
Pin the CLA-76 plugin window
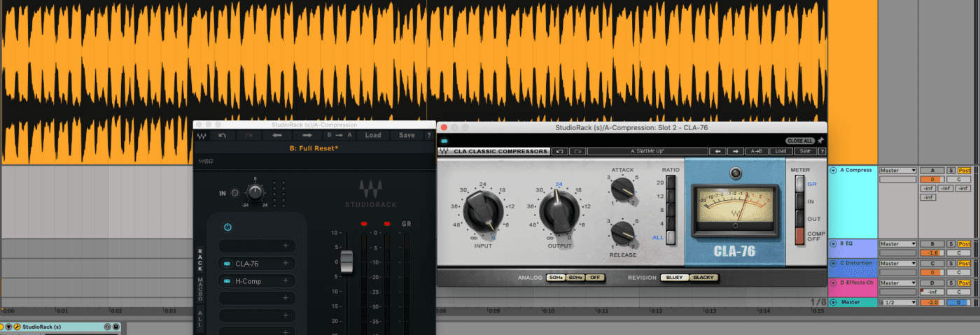click(x=820, y=141)
